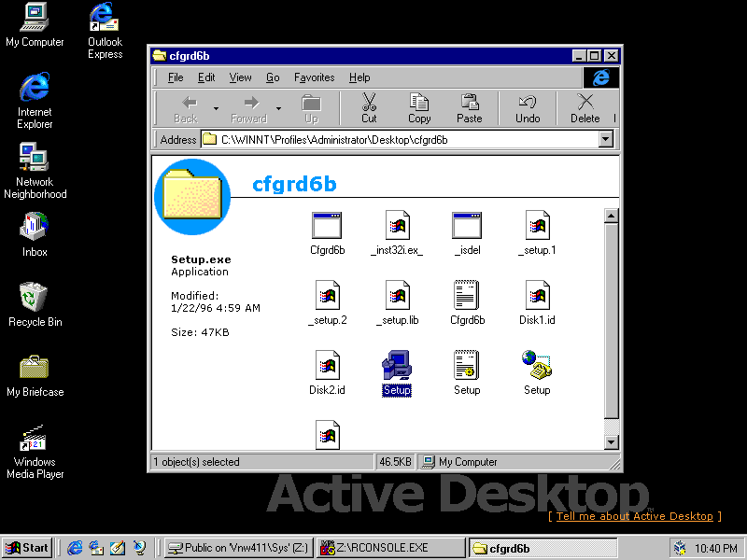Click the Internet Explorer logo in the menu bar
The image size is (747, 560).
(600, 77)
